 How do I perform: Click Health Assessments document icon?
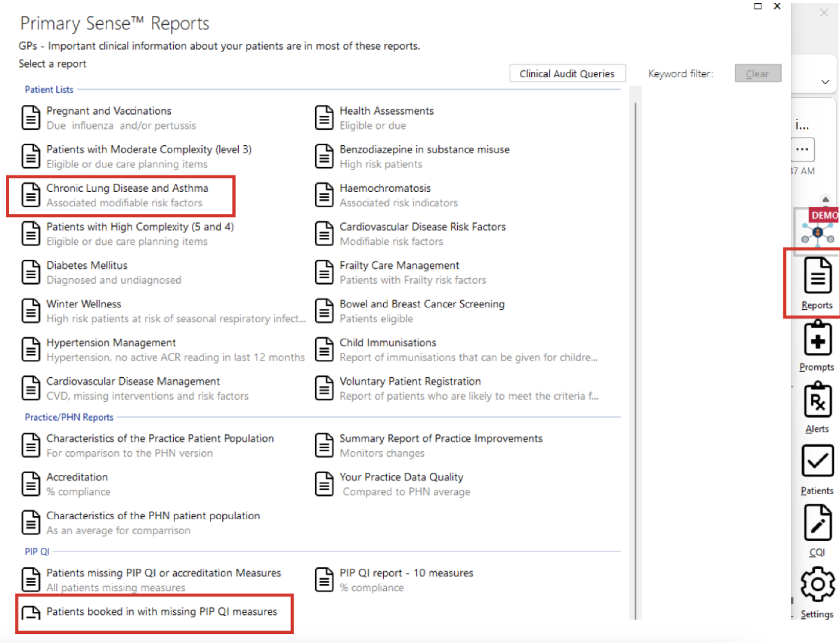(324, 118)
